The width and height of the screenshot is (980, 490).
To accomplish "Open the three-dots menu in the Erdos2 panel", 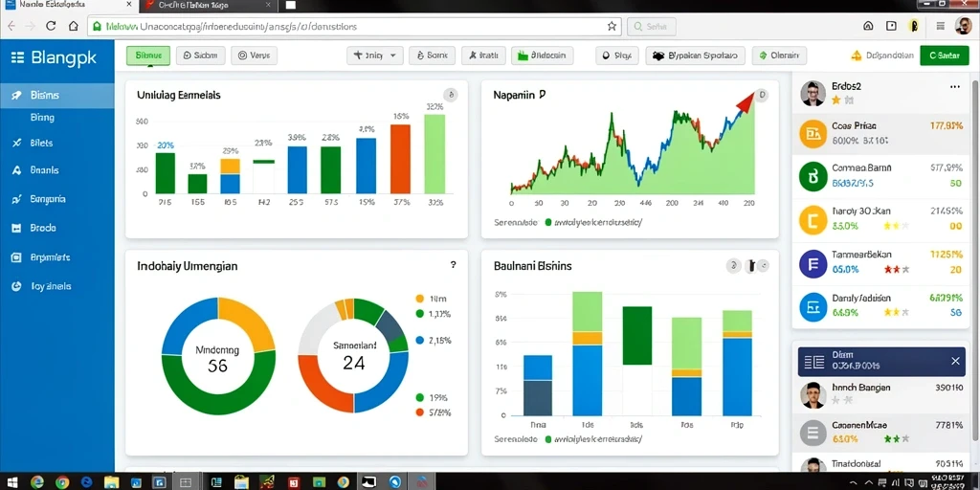I will click(x=954, y=87).
